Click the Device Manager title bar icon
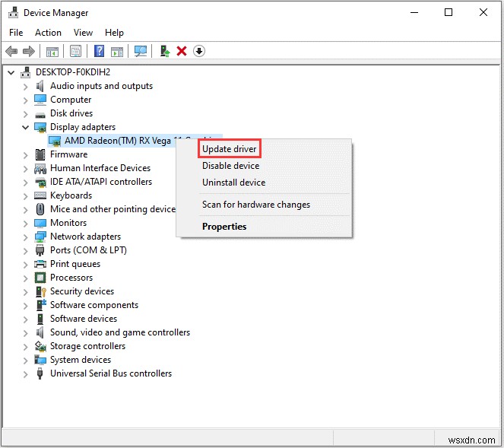The image size is (504, 448). pos(13,12)
